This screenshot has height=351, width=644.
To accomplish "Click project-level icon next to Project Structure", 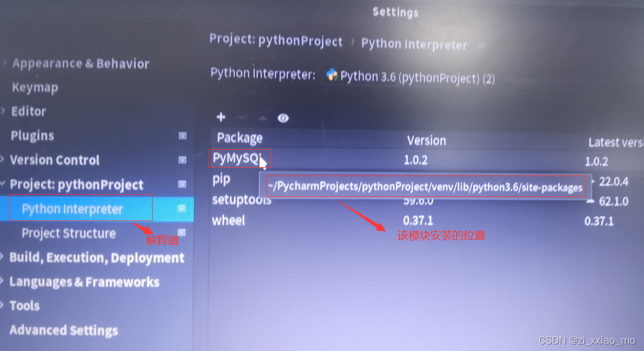I will [182, 233].
